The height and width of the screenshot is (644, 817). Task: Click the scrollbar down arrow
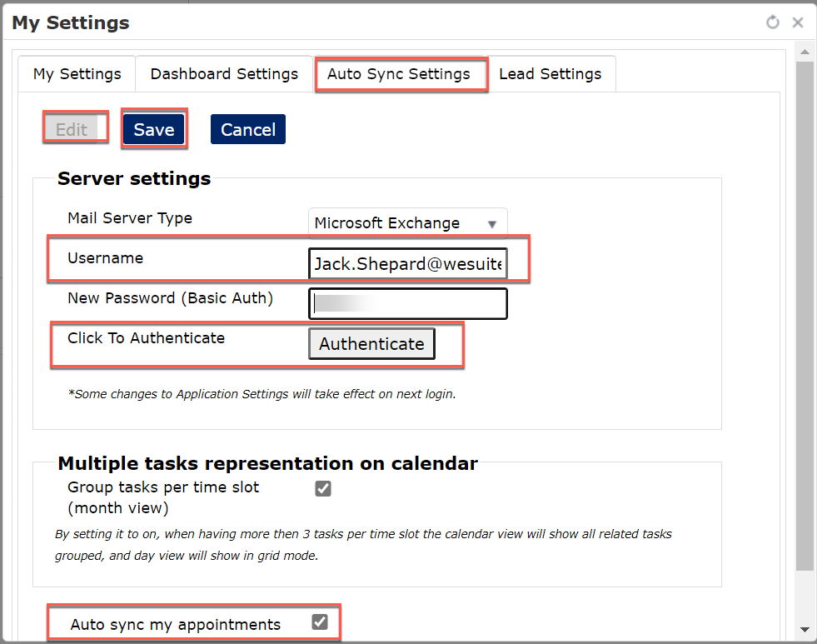tap(805, 631)
